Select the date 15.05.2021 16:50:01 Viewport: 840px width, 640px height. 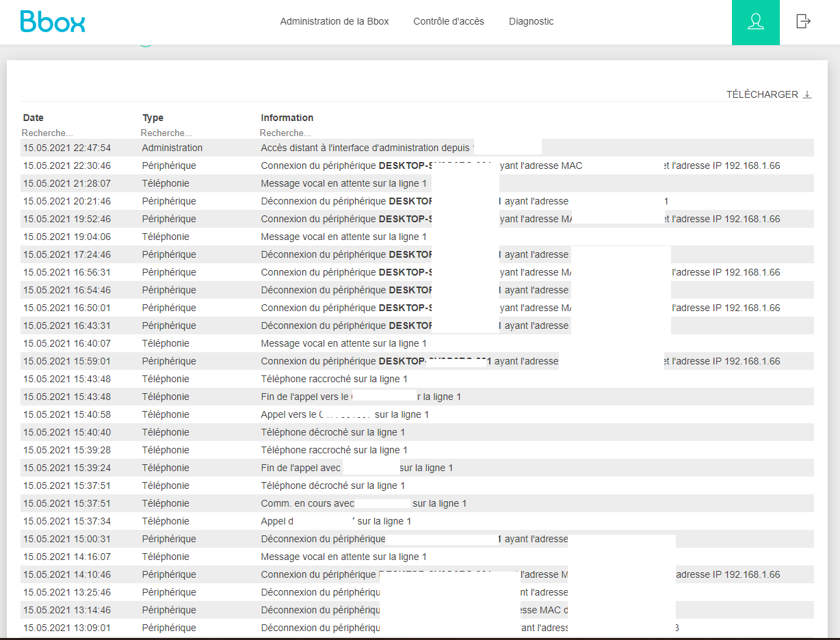[x=67, y=308]
